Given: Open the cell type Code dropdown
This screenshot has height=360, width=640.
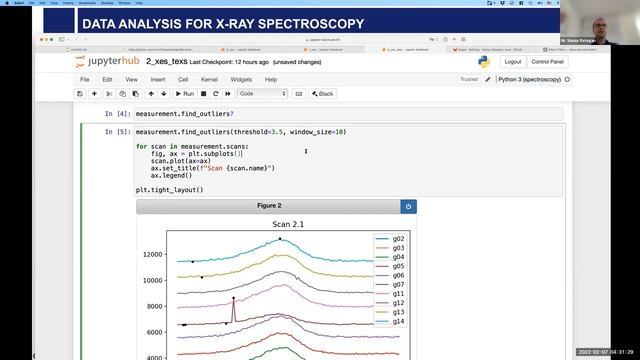Looking at the screenshot, I should coord(262,94).
